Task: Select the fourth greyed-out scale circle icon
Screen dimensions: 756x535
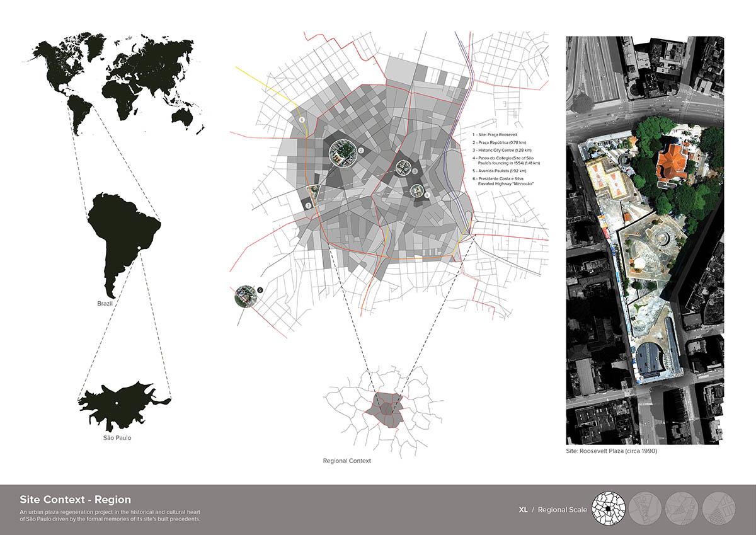Action: click(x=718, y=509)
